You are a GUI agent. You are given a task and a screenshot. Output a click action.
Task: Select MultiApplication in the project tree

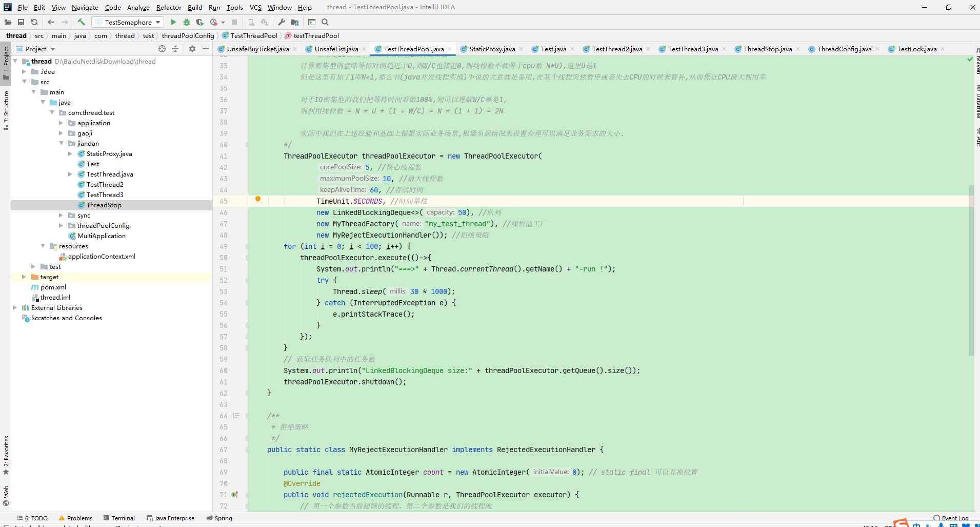(x=101, y=236)
